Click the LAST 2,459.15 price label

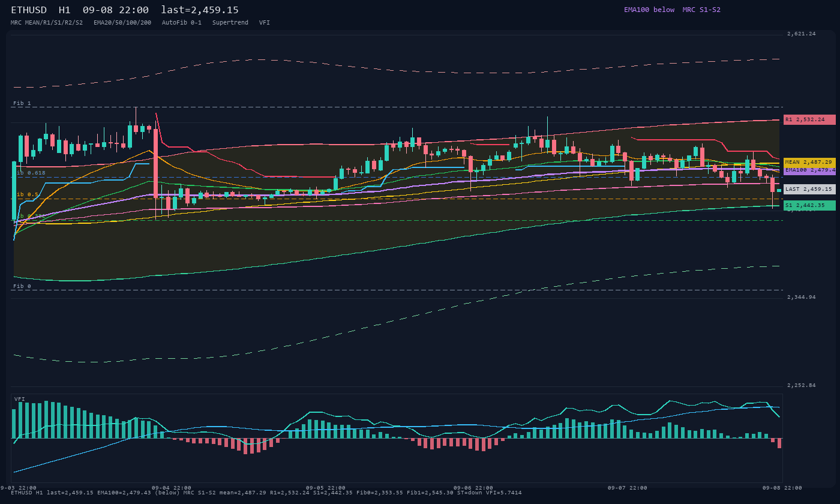coord(809,189)
